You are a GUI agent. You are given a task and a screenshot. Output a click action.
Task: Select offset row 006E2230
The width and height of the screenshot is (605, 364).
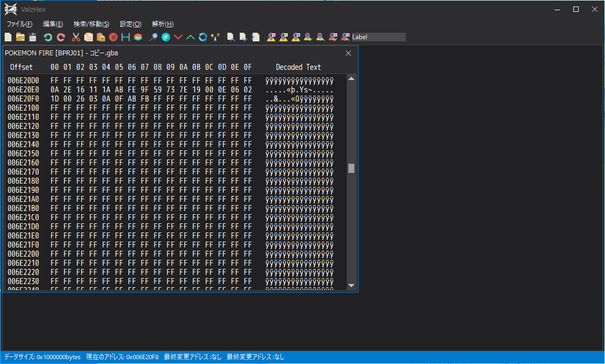click(24, 281)
